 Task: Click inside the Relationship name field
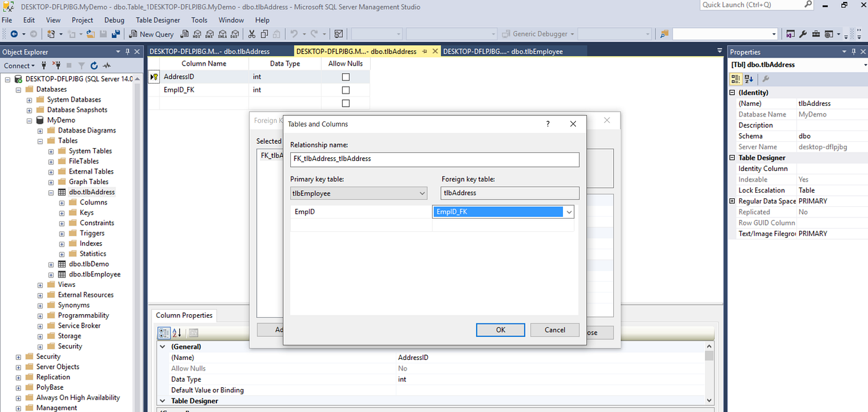(434, 159)
